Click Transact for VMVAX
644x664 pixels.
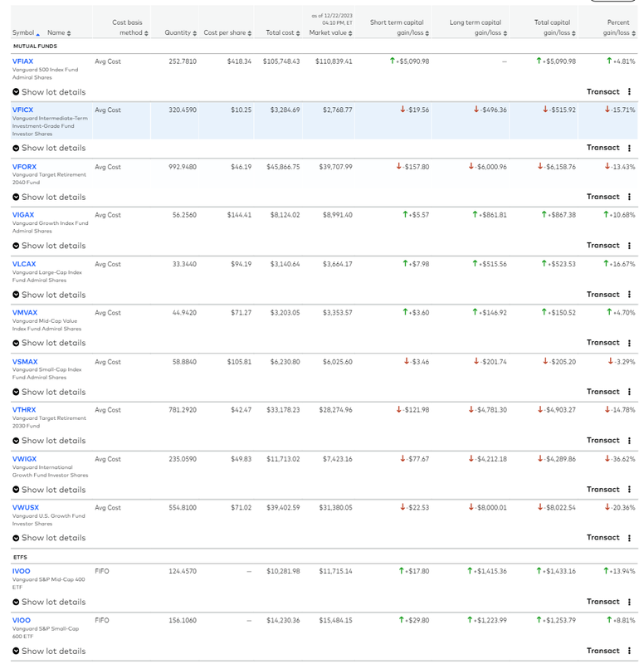click(x=603, y=343)
